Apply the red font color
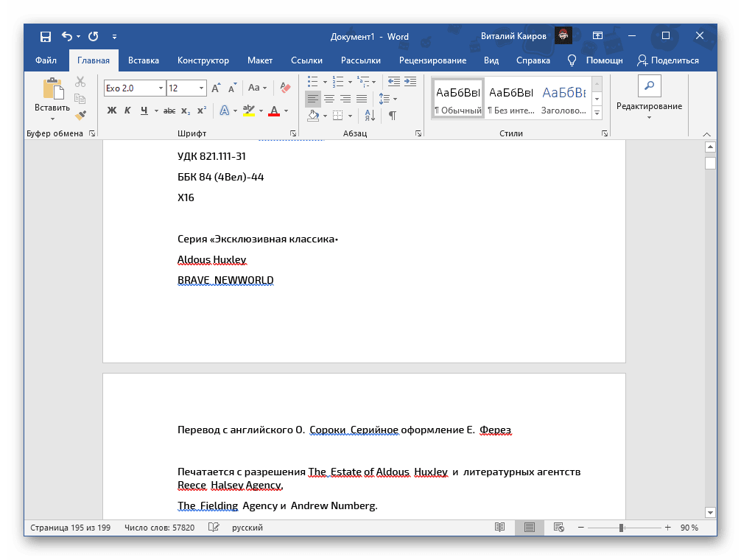 pyautogui.click(x=274, y=111)
